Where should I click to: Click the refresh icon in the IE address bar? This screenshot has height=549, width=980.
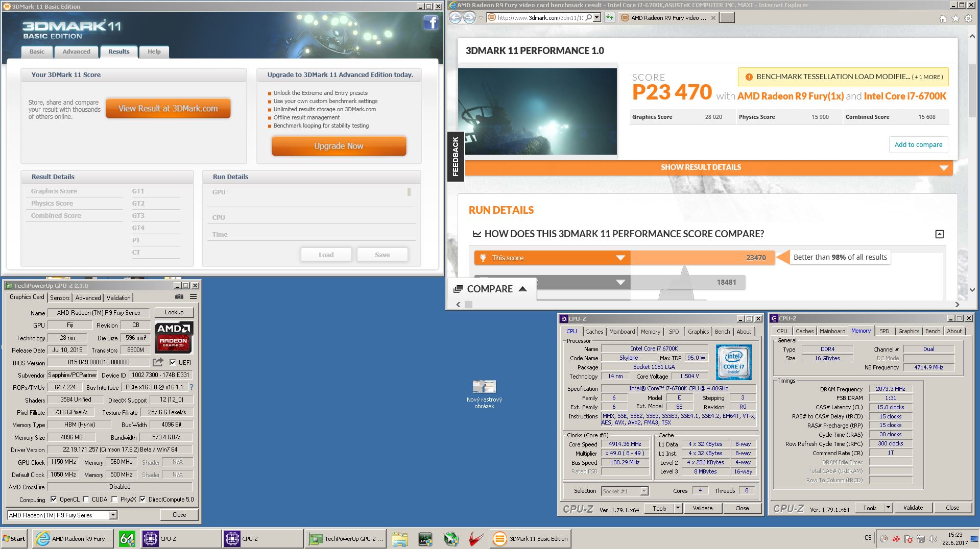pos(610,17)
